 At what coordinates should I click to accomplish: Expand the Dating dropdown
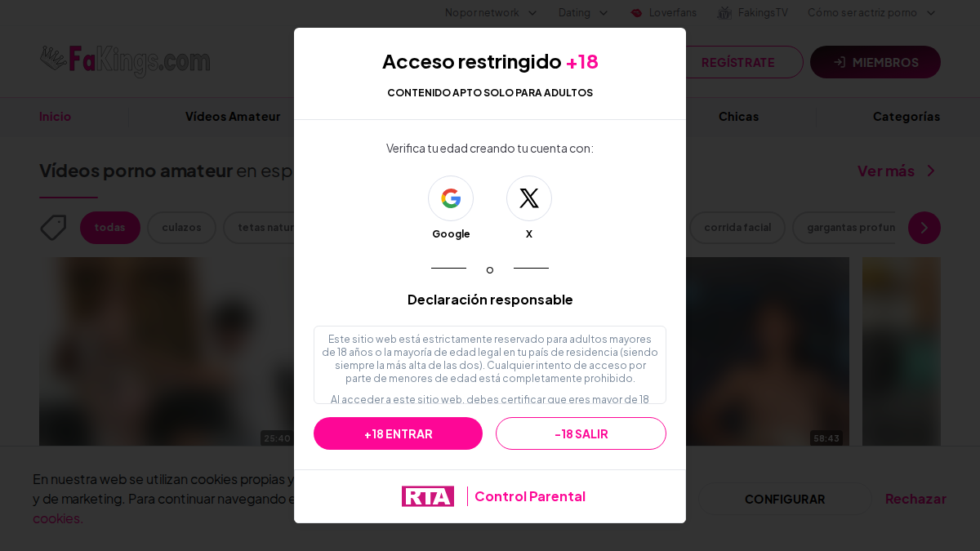(583, 13)
